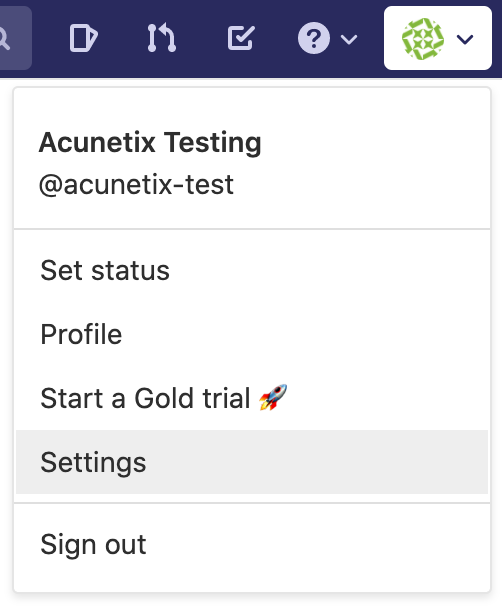Open the Merge requests icon
The image size is (502, 606).
coord(162,38)
